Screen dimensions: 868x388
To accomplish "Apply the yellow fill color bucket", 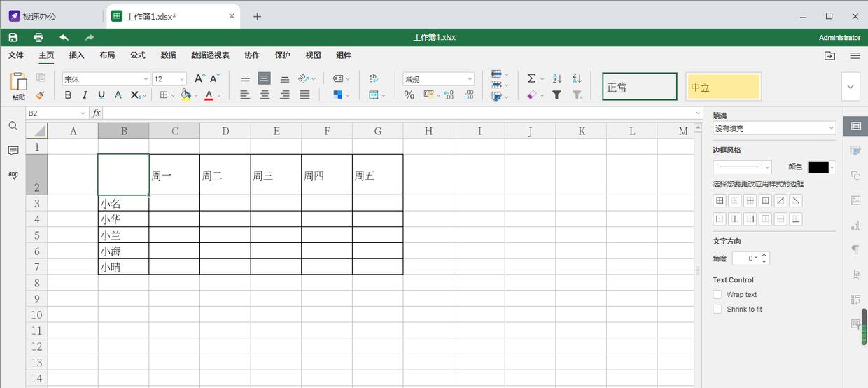I will pos(185,95).
